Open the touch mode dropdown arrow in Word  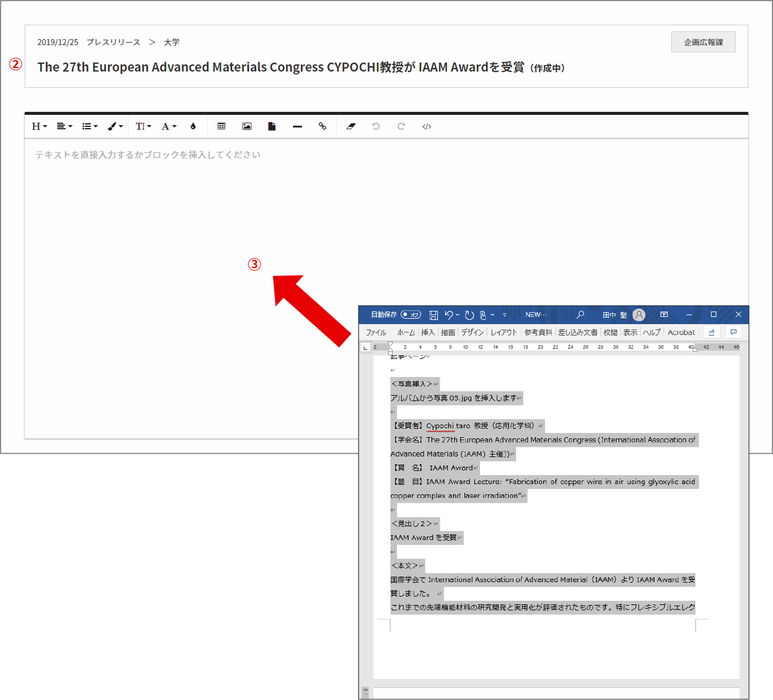tap(492, 315)
